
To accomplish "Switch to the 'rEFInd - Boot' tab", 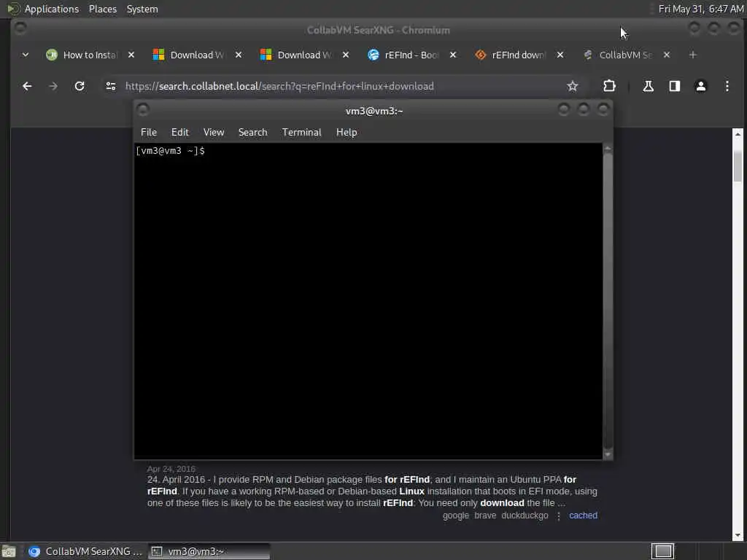I will 411,55.
